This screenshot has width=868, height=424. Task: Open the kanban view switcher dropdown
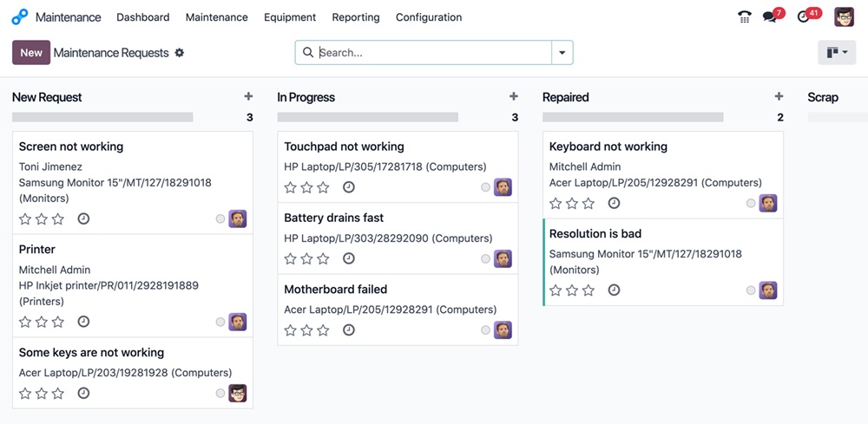click(x=837, y=53)
